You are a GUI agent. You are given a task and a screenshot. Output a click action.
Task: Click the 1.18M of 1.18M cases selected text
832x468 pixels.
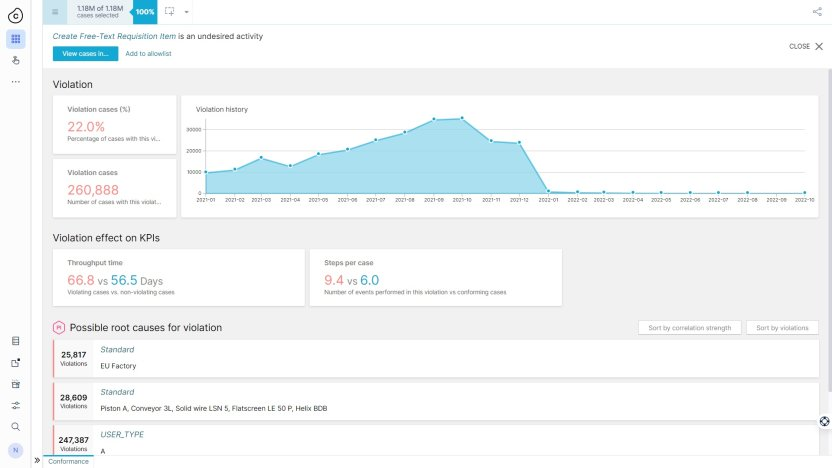[100, 12]
